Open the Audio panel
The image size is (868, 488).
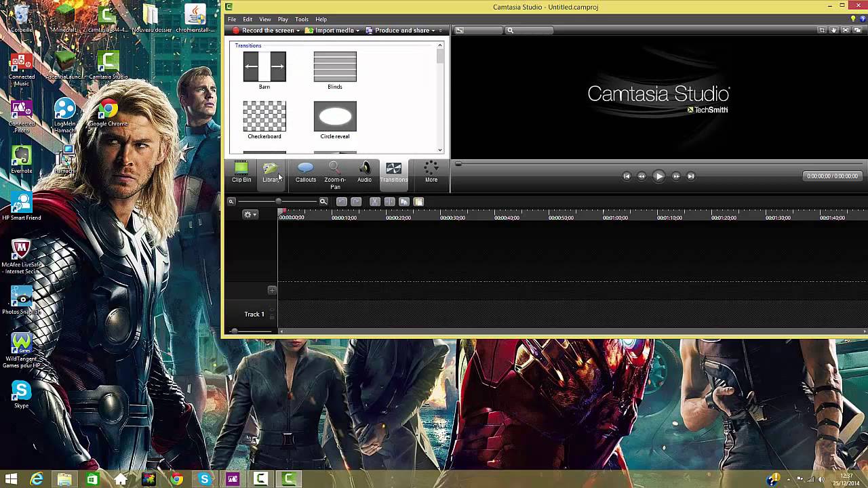364,172
